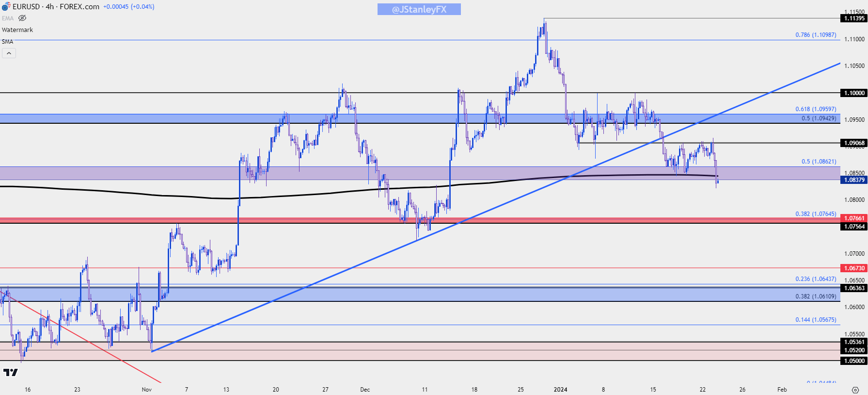Select Fibonacci label 0.236 (1.06437)
This screenshot has height=395, width=868.
pos(816,279)
